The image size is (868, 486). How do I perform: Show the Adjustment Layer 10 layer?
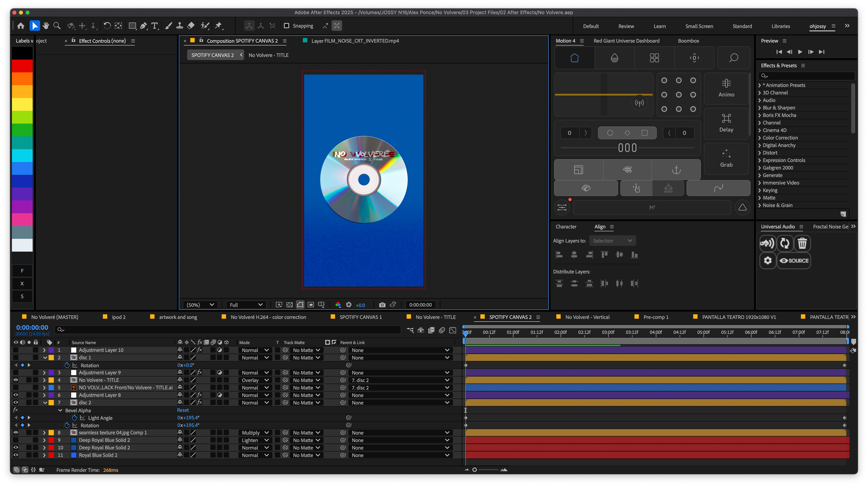(x=16, y=350)
